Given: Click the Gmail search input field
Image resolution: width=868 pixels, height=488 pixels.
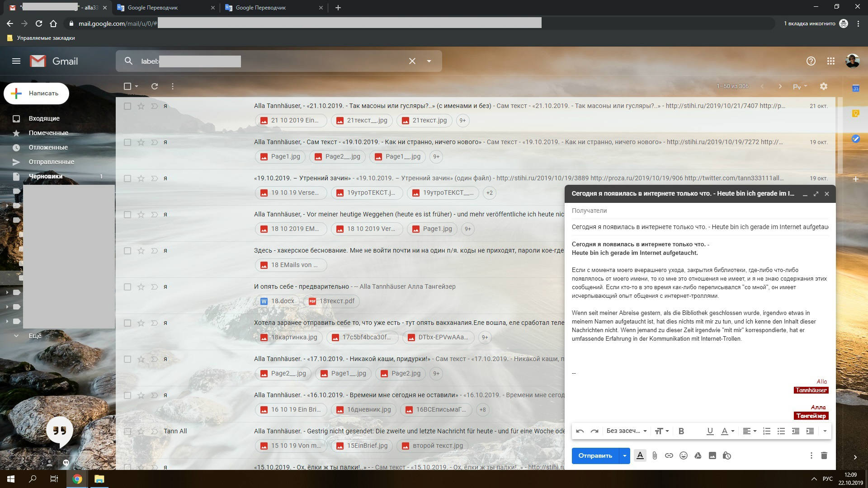Looking at the screenshot, I should point(271,61).
